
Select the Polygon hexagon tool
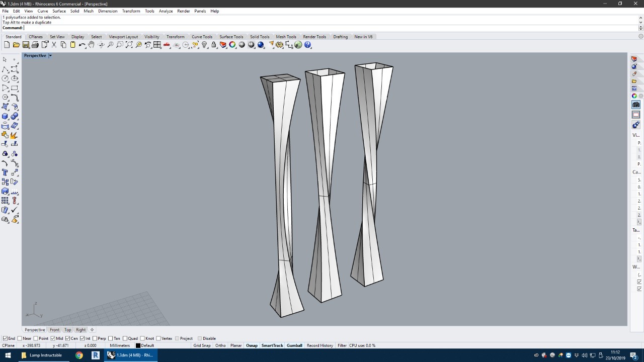pyautogui.click(x=5, y=97)
